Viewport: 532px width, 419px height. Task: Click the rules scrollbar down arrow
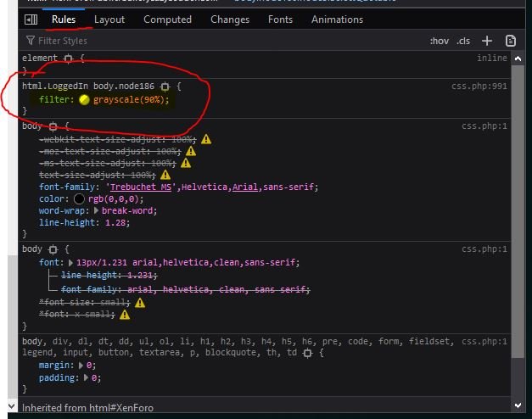coord(518,405)
